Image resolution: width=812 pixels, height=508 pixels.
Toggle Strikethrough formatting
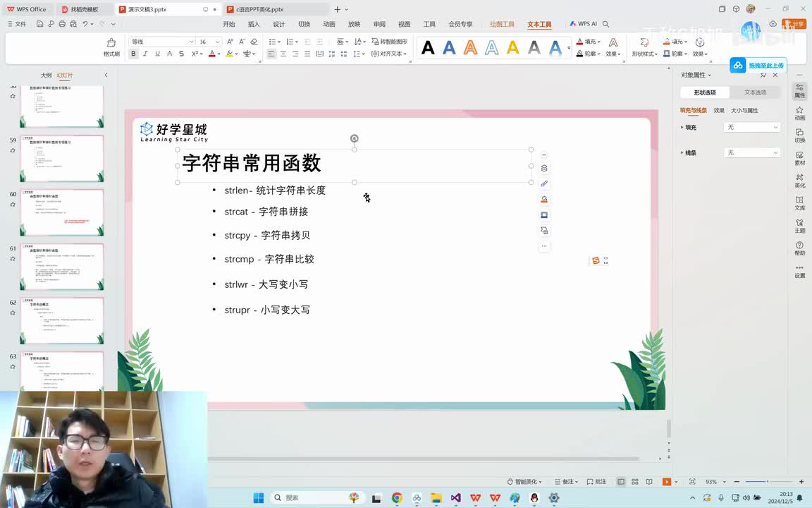point(169,54)
